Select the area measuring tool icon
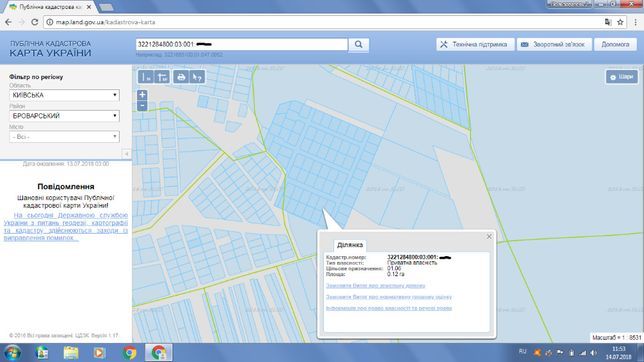The height and width of the screenshot is (362, 644). pos(162,77)
